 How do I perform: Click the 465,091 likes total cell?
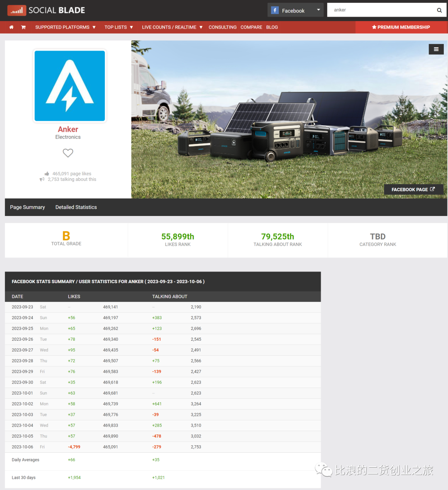point(111,447)
